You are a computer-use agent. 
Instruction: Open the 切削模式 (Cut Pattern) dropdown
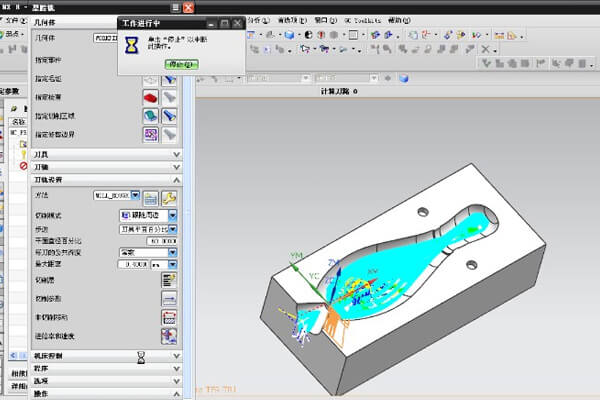coord(172,215)
